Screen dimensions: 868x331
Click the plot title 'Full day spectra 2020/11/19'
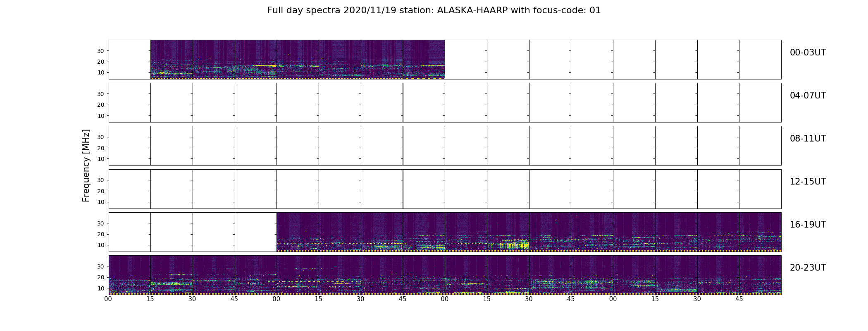click(x=332, y=10)
